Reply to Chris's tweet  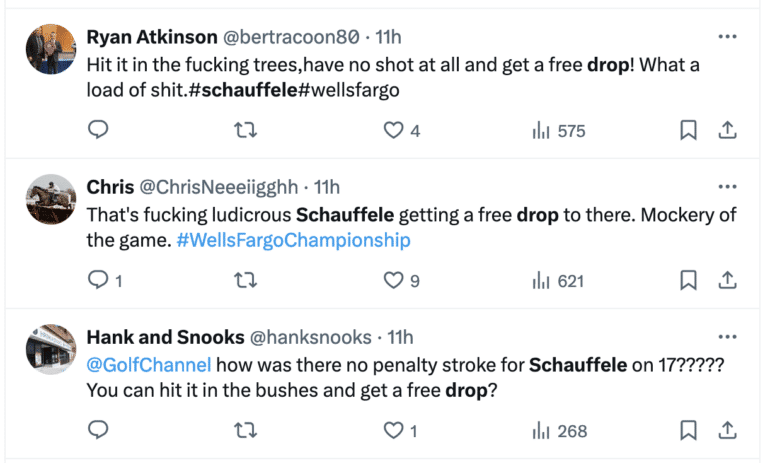point(98,281)
